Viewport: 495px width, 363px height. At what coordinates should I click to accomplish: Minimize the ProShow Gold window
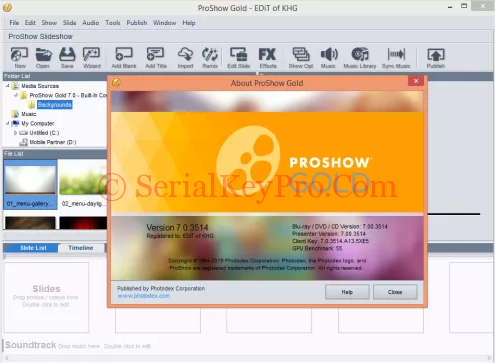(x=450, y=7)
